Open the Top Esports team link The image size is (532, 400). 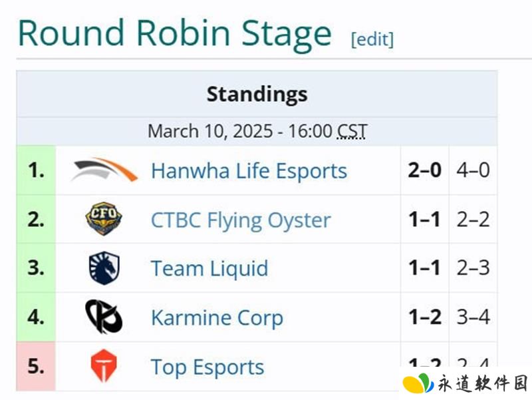[x=207, y=367]
